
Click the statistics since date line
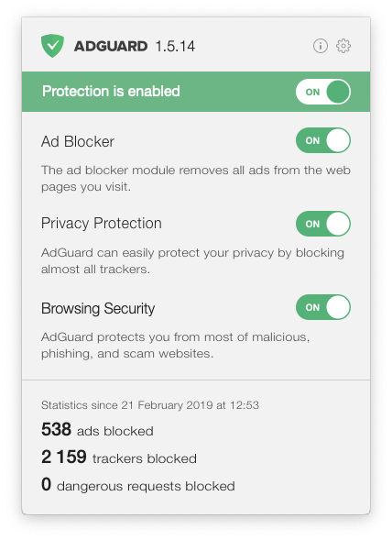(x=150, y=405)
